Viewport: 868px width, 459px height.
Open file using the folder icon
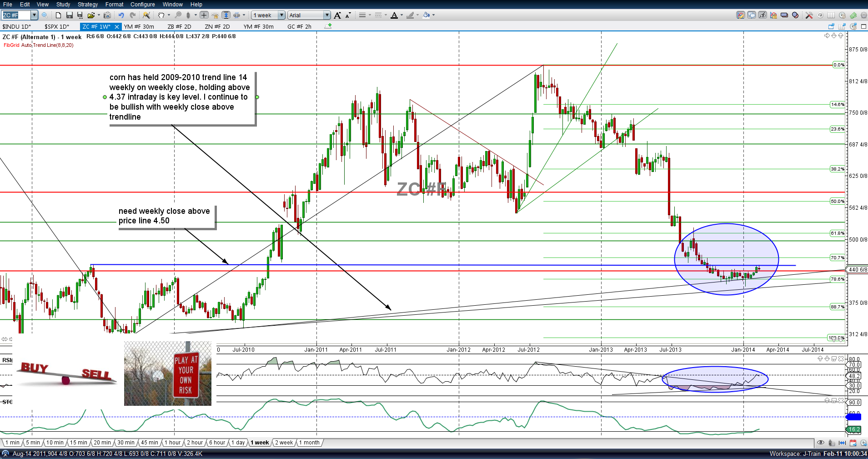click(x=91, y=15)
